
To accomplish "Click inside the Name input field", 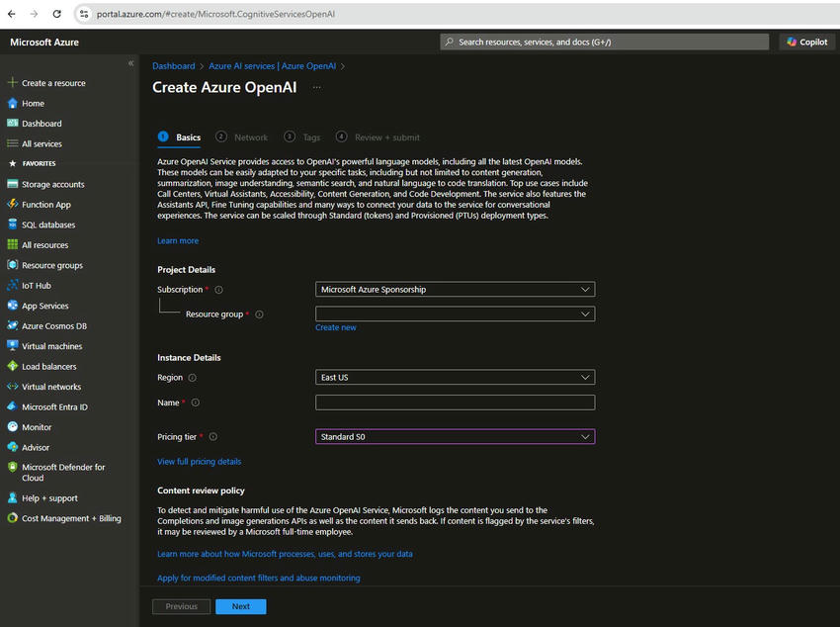I will 455,403.
